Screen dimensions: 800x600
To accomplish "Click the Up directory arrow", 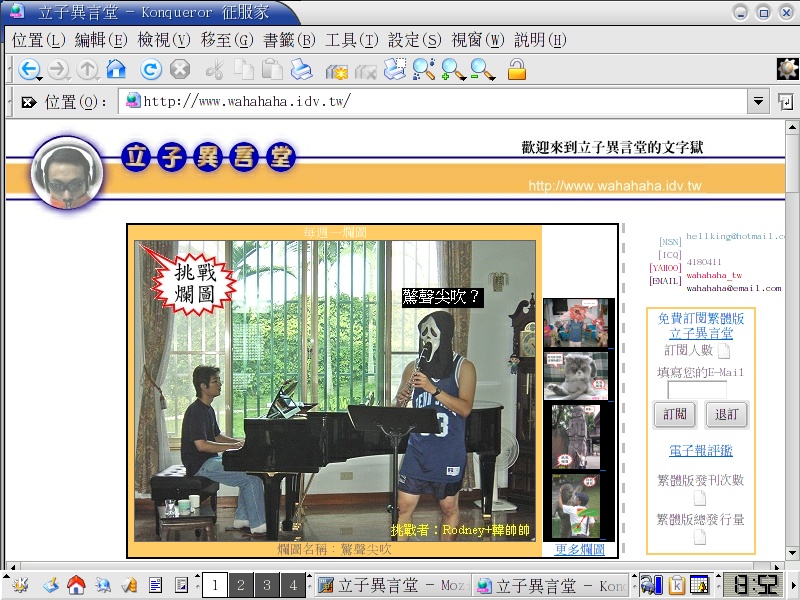I will (x=88, y=70).
